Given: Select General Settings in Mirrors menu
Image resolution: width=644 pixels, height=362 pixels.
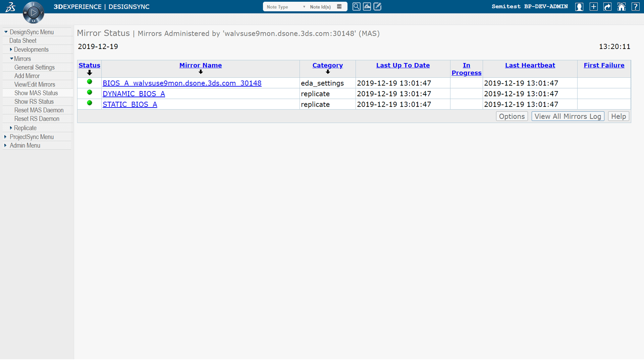Looking at the screenshot, I should click(34, 67).
